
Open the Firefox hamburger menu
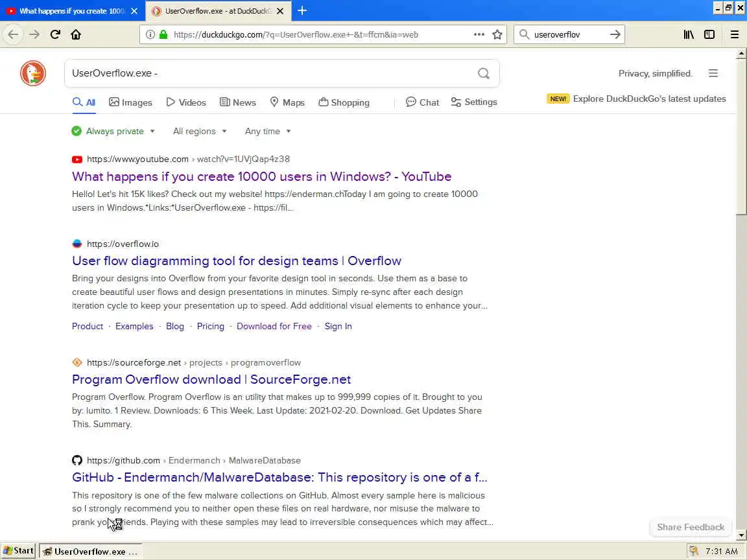tap(735, 34)
